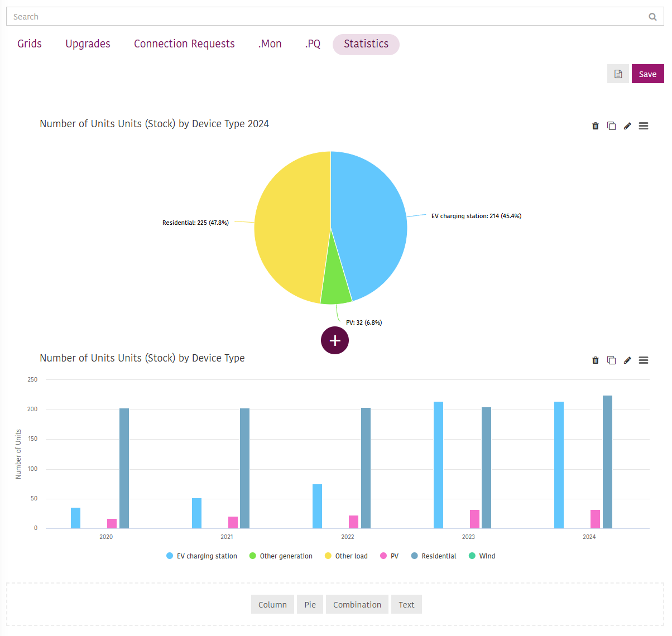This screenshot has width=672, height=636.
Task: Click the 'Residential: 225 (47.8%)' pie label
Action: (x=195, y=223)
